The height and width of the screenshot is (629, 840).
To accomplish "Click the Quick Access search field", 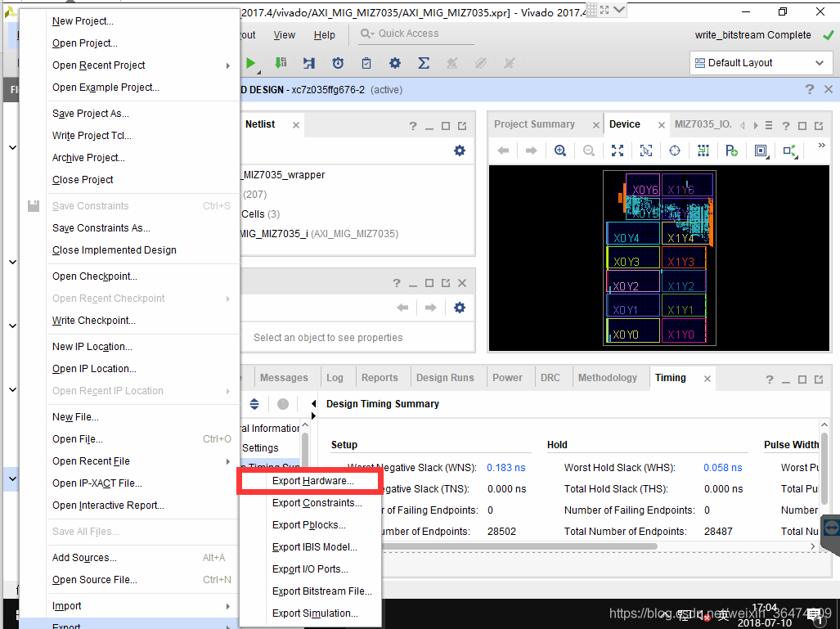I will click(417, 34).
